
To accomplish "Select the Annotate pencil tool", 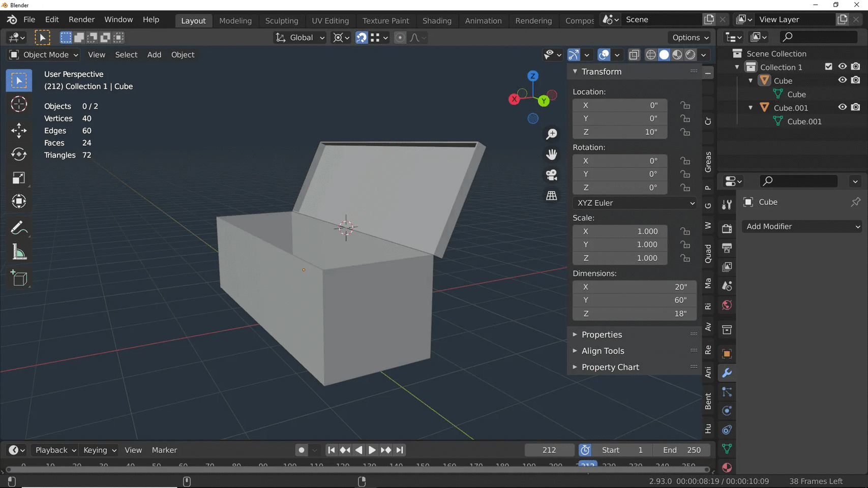I will tap(19, 228).
